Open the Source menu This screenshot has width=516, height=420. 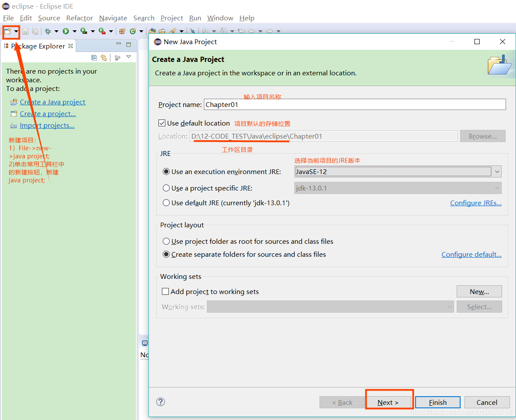point(49,18)
